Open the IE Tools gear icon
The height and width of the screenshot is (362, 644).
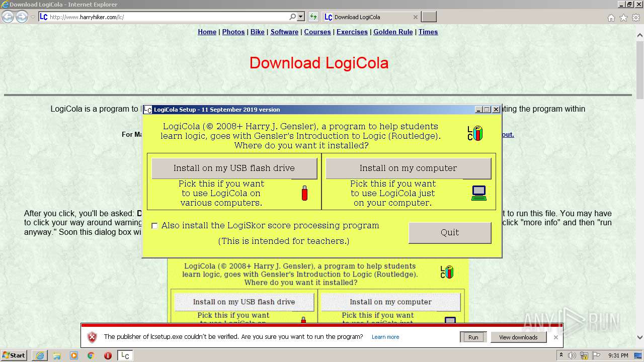(635, 18)
